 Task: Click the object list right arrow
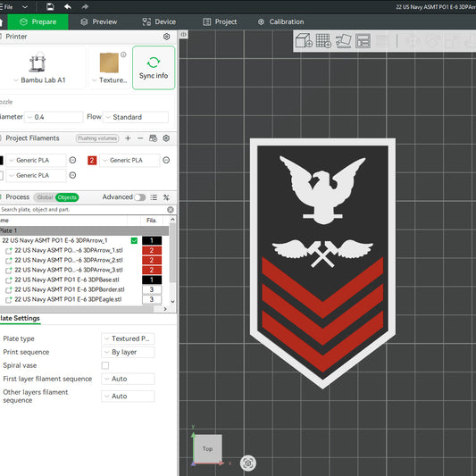click(165, 309)
